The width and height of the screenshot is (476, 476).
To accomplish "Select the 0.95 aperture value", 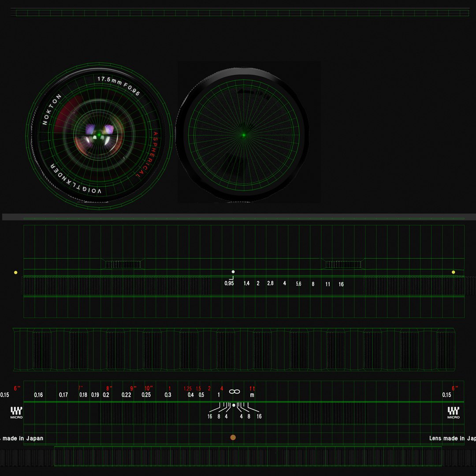I will pyautogui.click(x=229, y=283).
